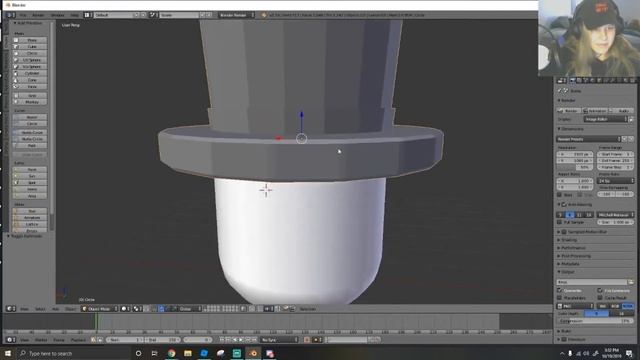Open the Blender Render engine dropdown
Image resolution: width=640 pixels, height=360 pixels.
click(236, 15)
